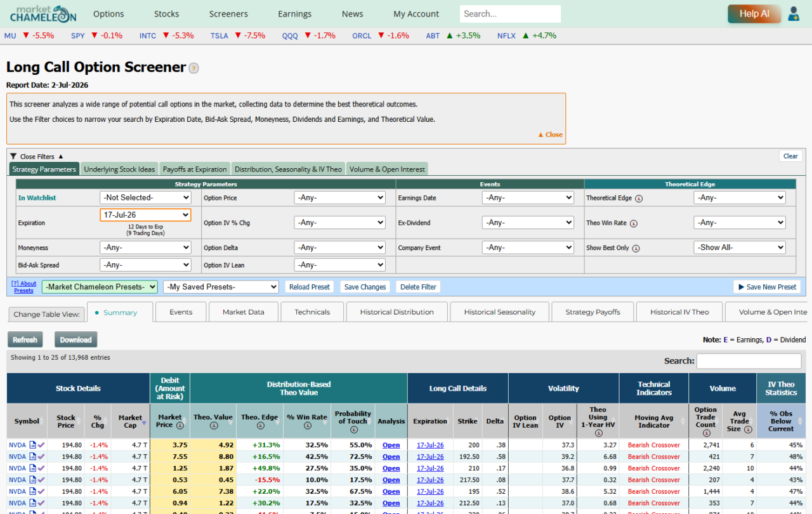Click the info icon under Option Trade Count header
This screenshot has height=514, width=812.
(705, 433)
